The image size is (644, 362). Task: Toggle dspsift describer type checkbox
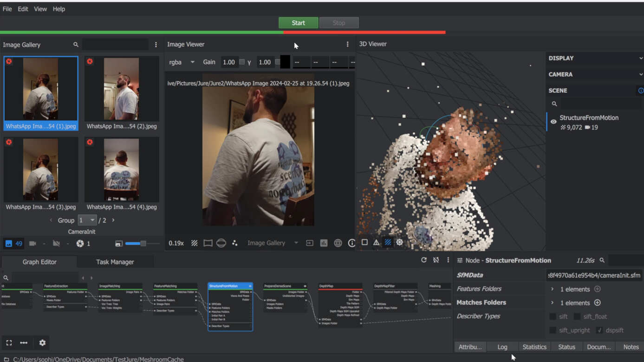pos(599,330)
